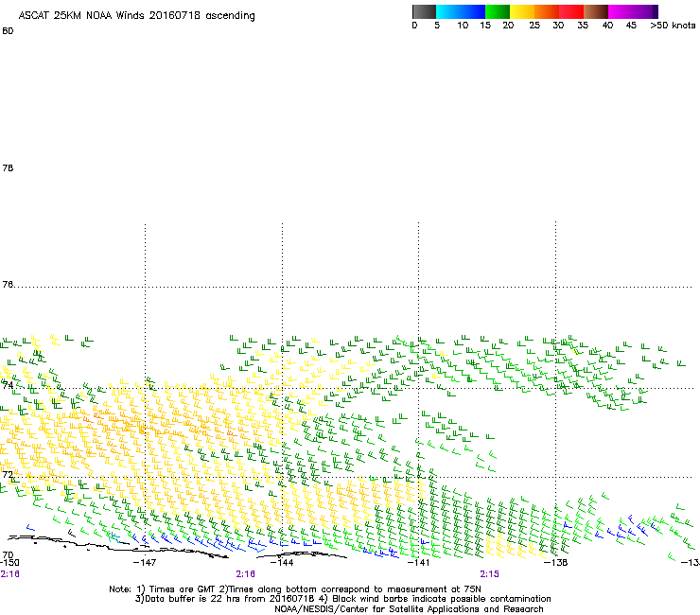Click the 76 latitude axis label
This screenshot has width=700, height=615.
[x=8, y=285]
